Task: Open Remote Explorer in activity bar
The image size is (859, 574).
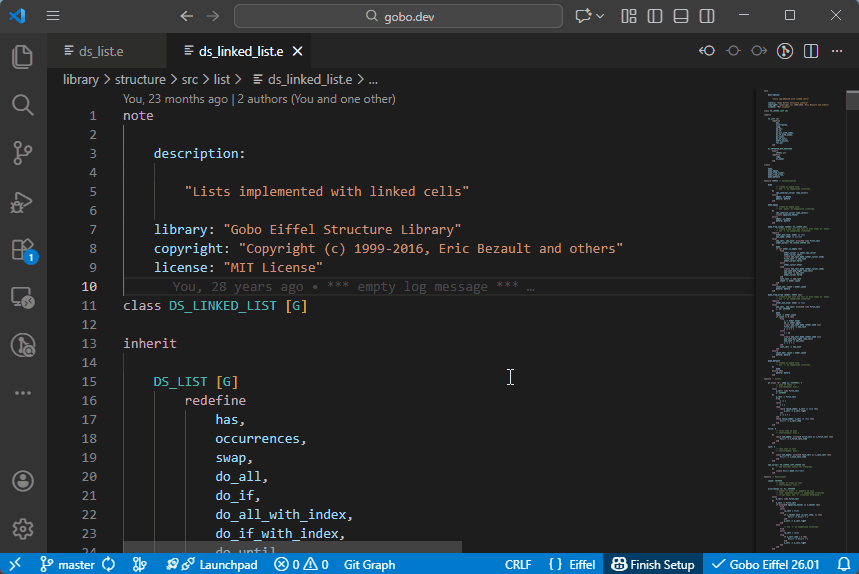Action: [x=22, y=297]
